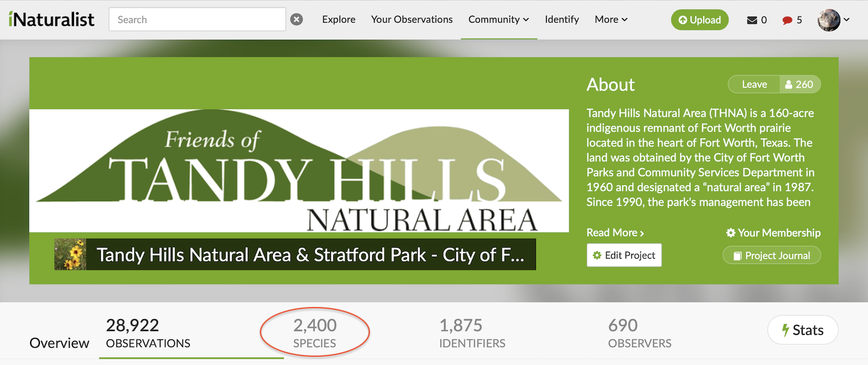Open Your Membership settings
Screen dimensions: 868x365
[773, 233]
